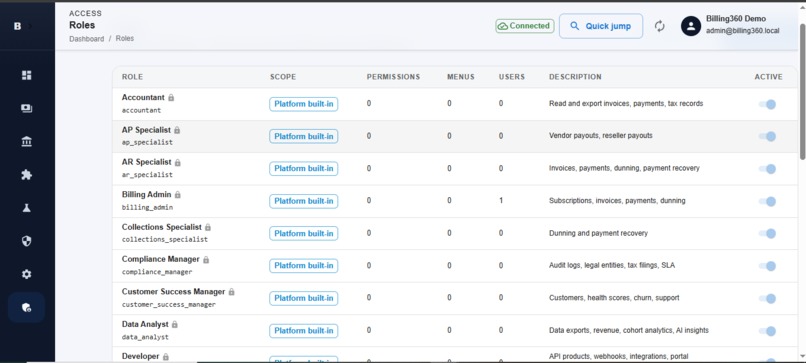The image size is (806, 363).
Task: Click the sidebar payments card icon
Action: pyautogui.click(x=26, y=108)
